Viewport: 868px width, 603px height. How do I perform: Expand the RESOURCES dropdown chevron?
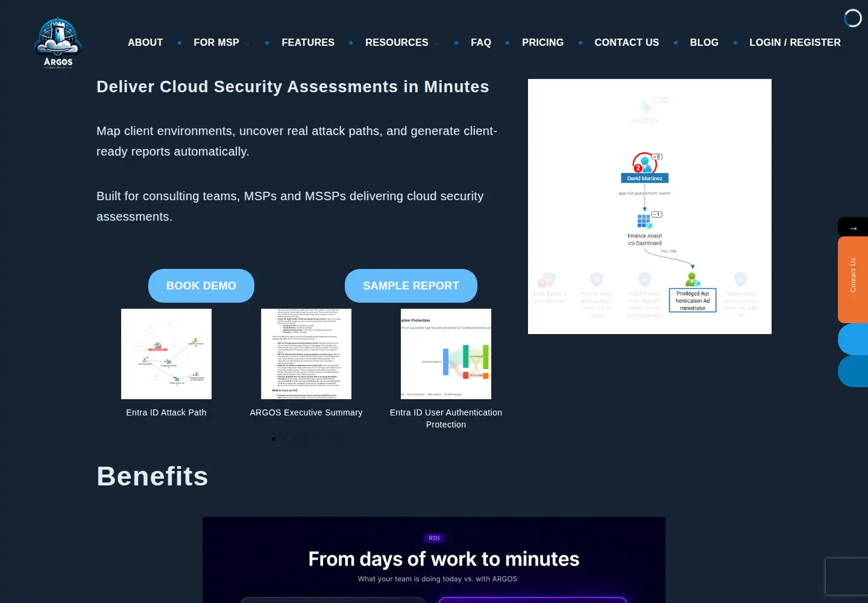pyautogui.click(x=436, y=43)
